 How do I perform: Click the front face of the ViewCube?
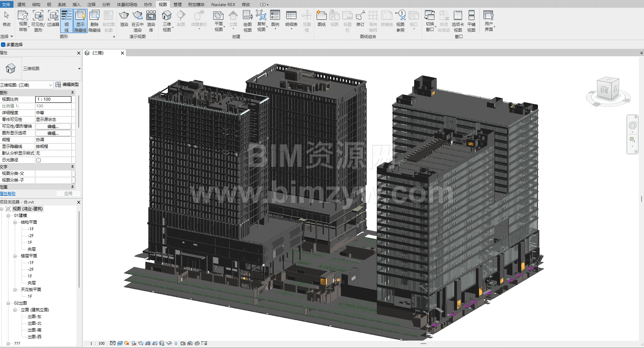point(604,89)
